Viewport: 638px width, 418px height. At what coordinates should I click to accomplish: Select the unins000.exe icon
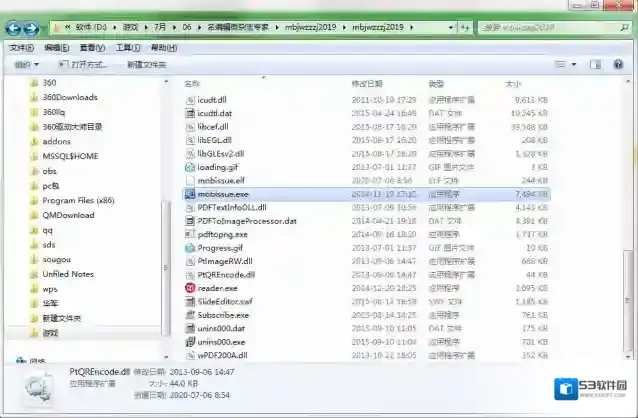point(190,342)
